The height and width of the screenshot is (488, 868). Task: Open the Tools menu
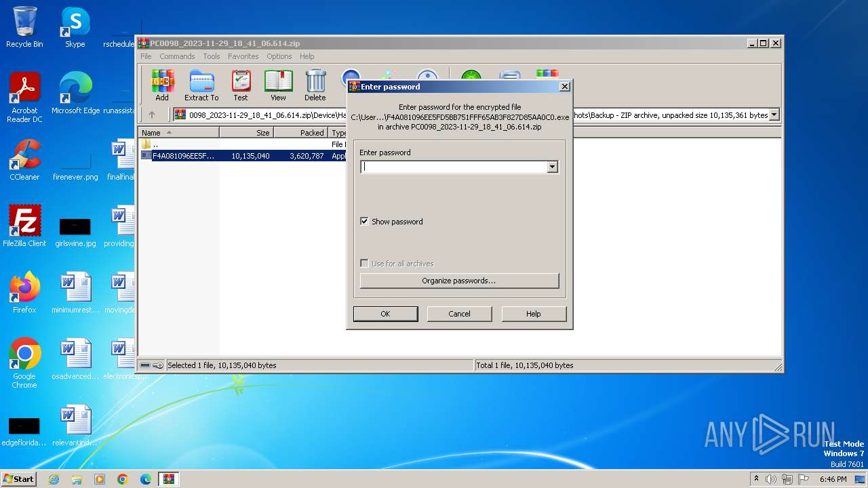tap(212, 56)
